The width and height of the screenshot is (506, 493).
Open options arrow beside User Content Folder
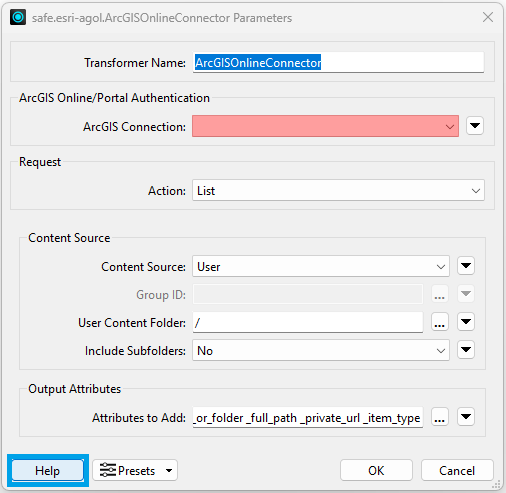tap(466, 322)
